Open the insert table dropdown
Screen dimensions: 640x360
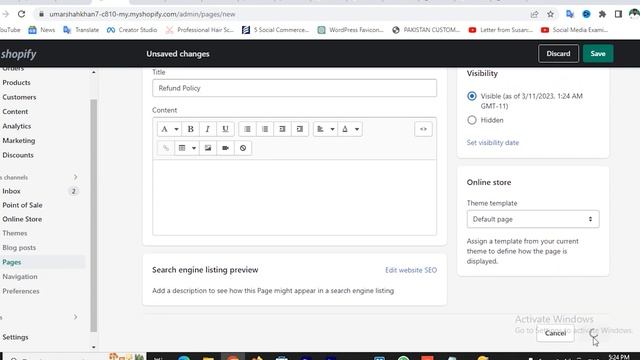[x=187, y=148]
